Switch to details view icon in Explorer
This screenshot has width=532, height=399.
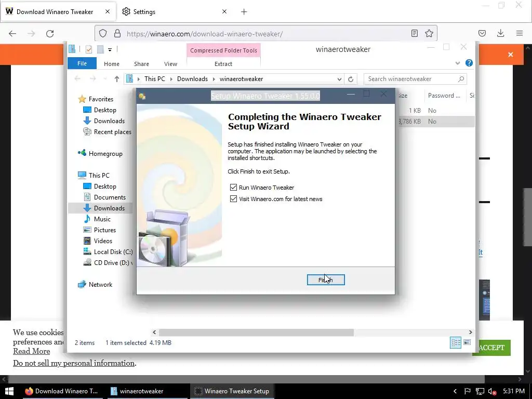click(455, 343)
